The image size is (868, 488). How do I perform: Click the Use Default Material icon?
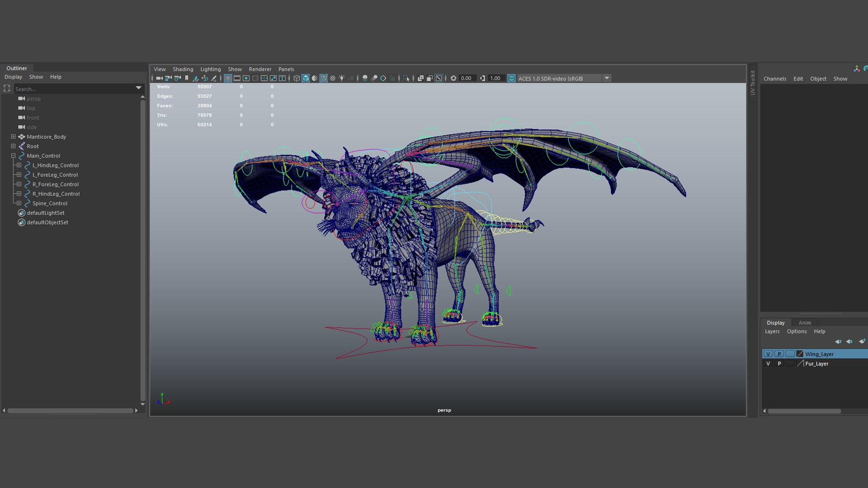click(x=315, y=78)
